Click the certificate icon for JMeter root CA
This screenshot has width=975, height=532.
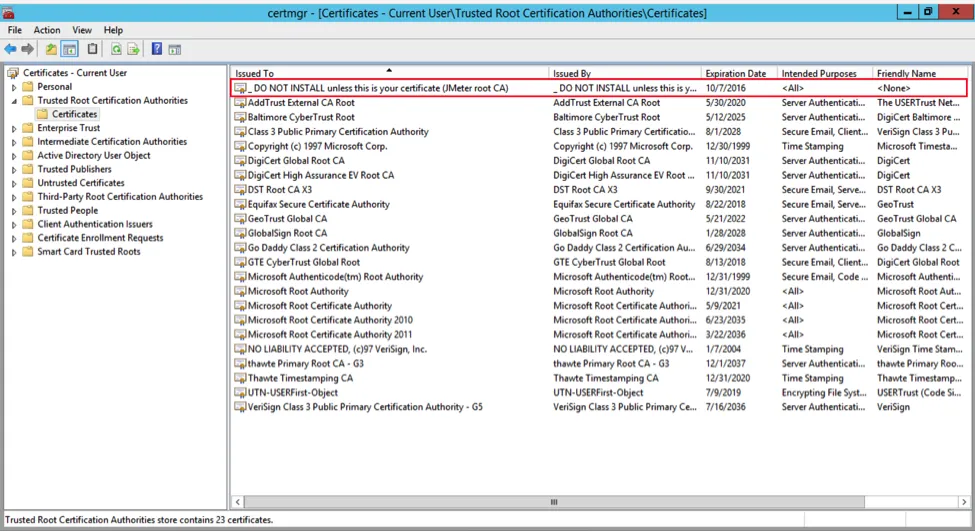[240, 88]
